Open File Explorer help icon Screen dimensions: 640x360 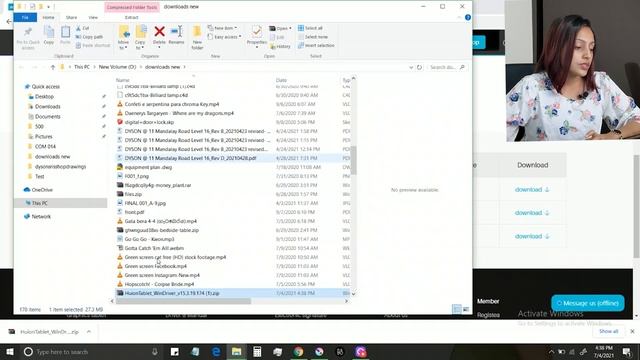[468, 18]
